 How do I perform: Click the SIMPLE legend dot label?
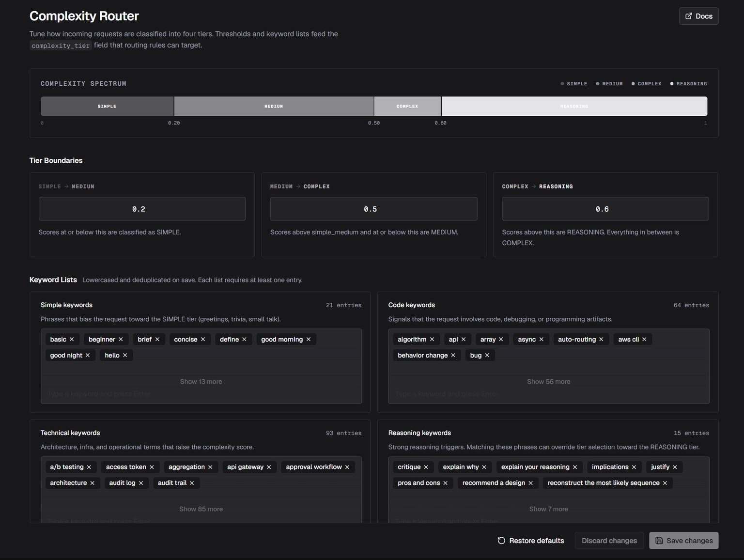coord(574,84)
